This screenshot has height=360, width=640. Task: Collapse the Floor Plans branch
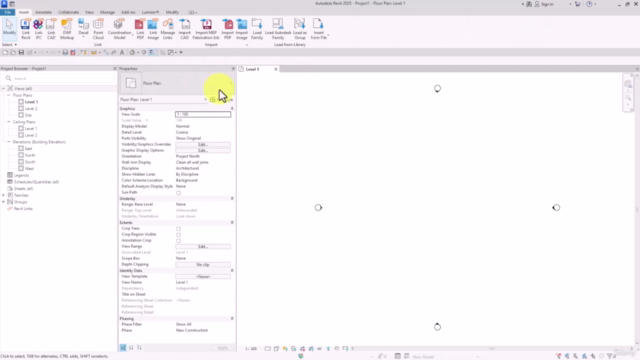(x=9, y=95)
